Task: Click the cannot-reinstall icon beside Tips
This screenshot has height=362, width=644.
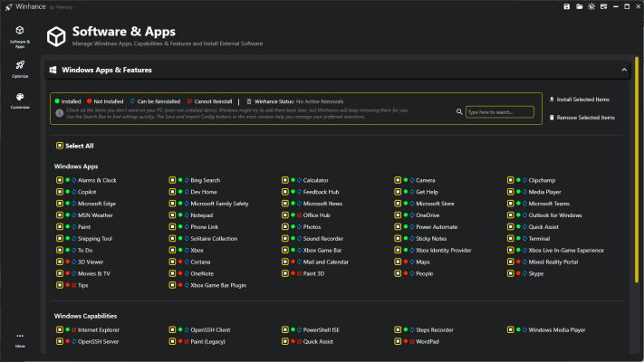Action: click(x=74, y=285)
